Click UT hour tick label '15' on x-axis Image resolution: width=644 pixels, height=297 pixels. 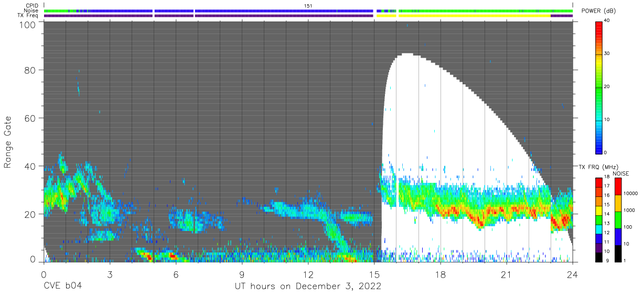374,274
